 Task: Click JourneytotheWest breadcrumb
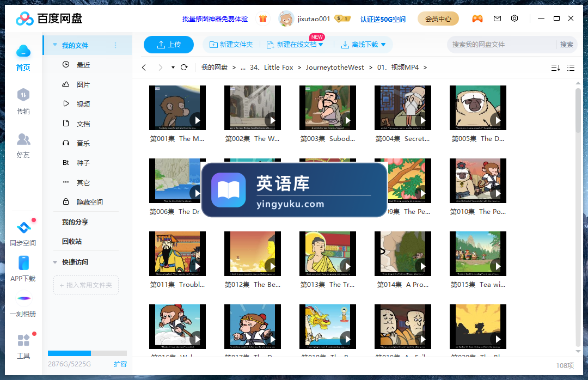point(335,68)
